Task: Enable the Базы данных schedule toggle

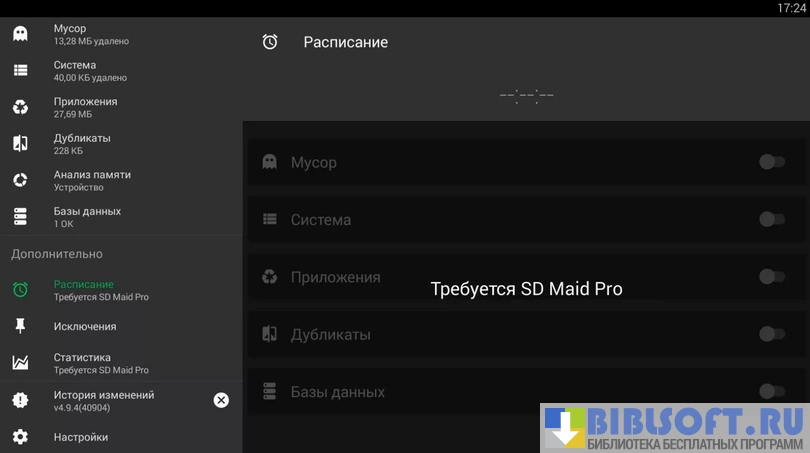Action: tap(771, 392)
